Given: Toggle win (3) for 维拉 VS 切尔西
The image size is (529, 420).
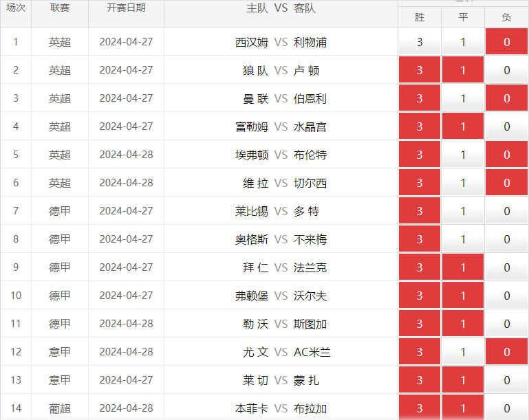Looking at the screenshot, I should (x=420, y=183).
